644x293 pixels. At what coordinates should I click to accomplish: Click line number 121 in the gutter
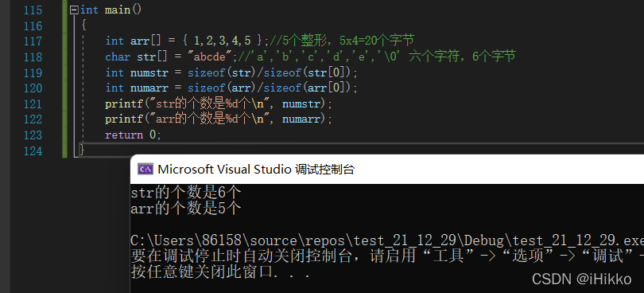[33, 104]
